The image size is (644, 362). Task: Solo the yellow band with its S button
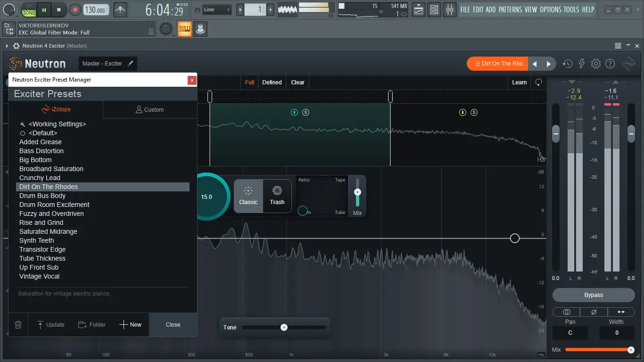tap(474, 112)
